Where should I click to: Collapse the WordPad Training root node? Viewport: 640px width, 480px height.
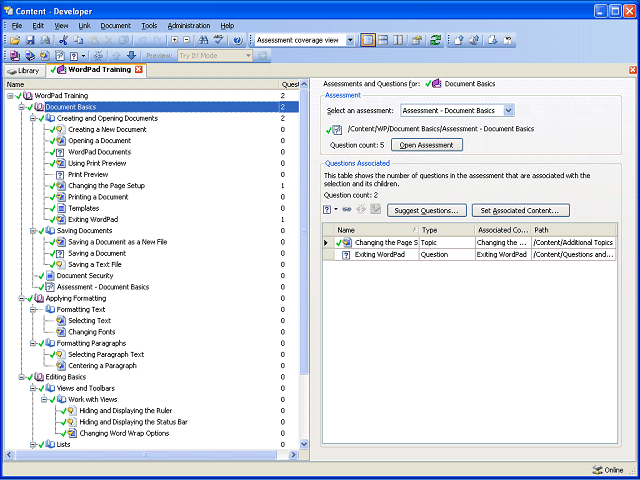pos(10,96)
